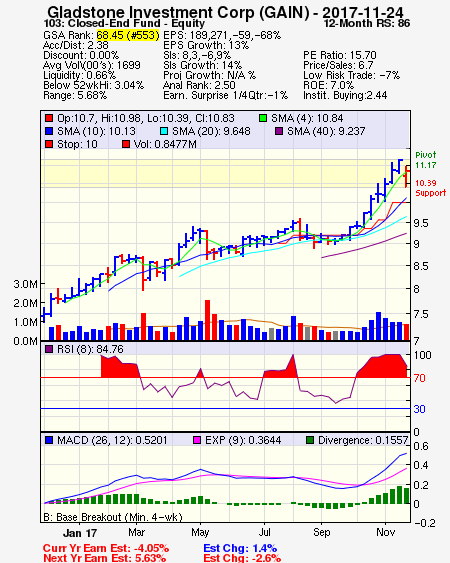Click the 'Proj Growth: N/A %' text
The height and width of the screenshot is (563, 450).
[x=209, y=75]
